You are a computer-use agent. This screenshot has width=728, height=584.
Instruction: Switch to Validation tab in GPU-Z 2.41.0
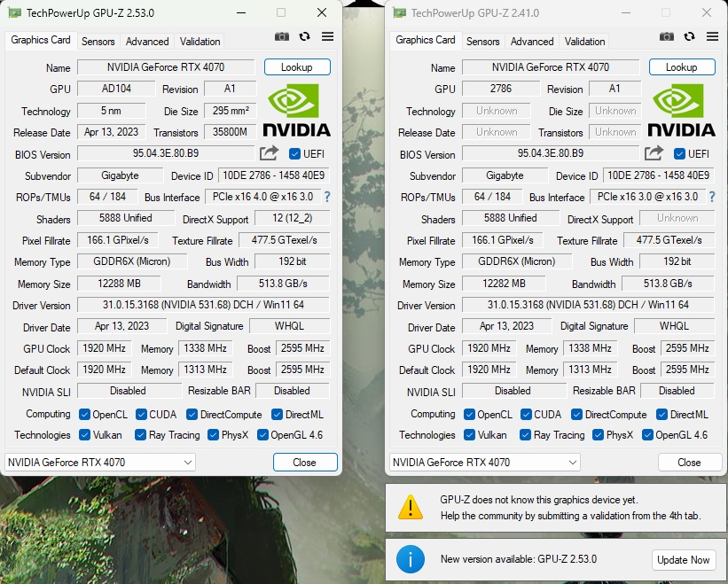coord(585,42)
